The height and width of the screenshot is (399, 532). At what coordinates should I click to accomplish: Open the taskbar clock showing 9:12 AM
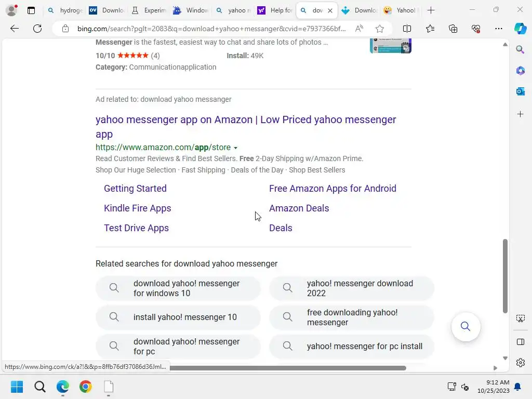tap(494, 387)
